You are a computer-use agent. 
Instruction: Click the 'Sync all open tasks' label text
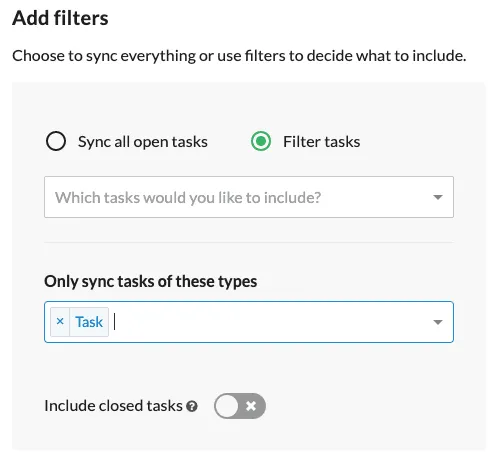[x=143, y=142]
